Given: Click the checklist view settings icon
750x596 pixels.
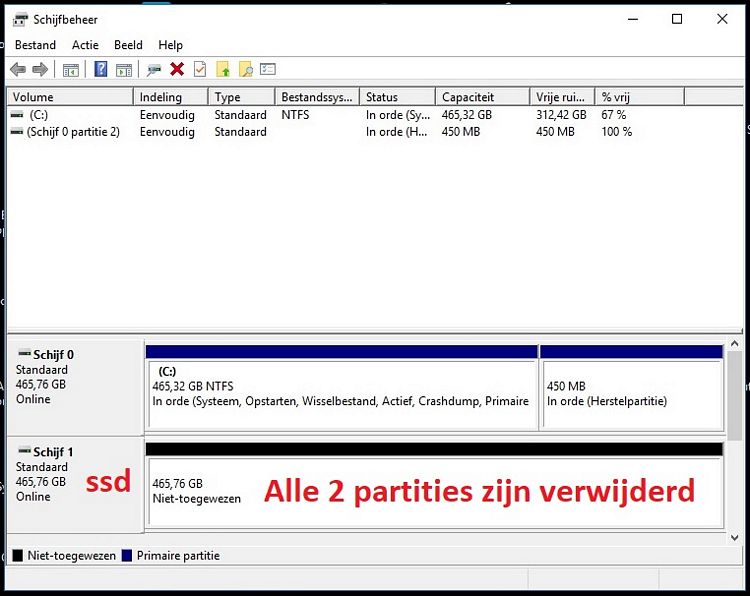Looking at the screenshot, I should (268, 69).
